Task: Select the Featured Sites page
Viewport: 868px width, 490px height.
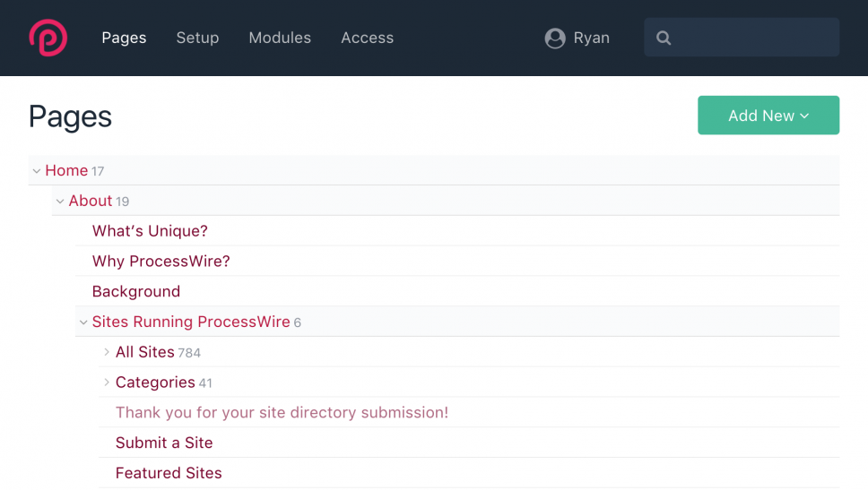Action: click(x=169, y=473)
